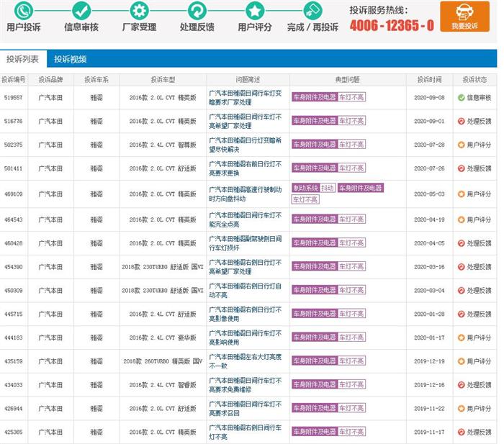504x444 pixels.
Task: Click the date 2019-12-19
Action: (x=429, y=361)
